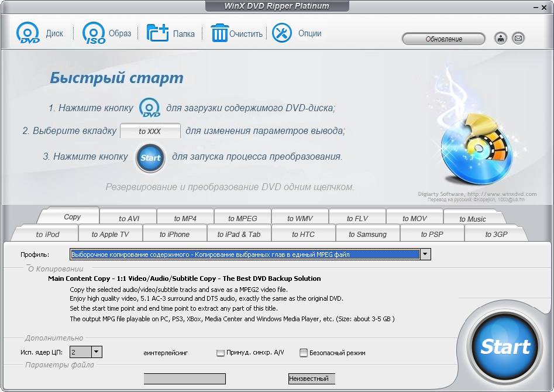Open the Исп. ядер ЦП dropdown
Image resolution: width=554 pixels, height=392 pixels.
97,352
